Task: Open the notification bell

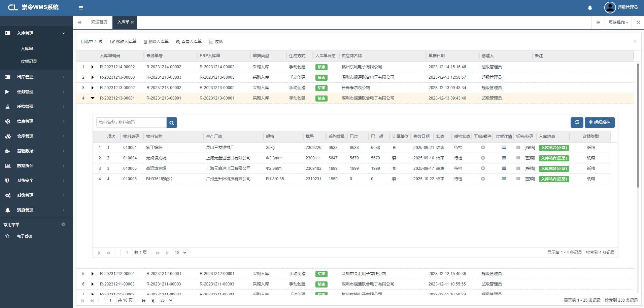Action: 590,8
